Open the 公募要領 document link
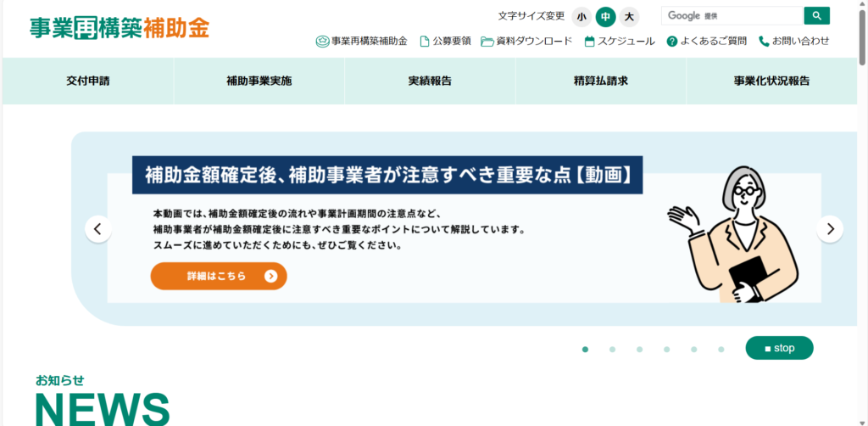Viewport: 868px width, 426px height. pos(445,41)
